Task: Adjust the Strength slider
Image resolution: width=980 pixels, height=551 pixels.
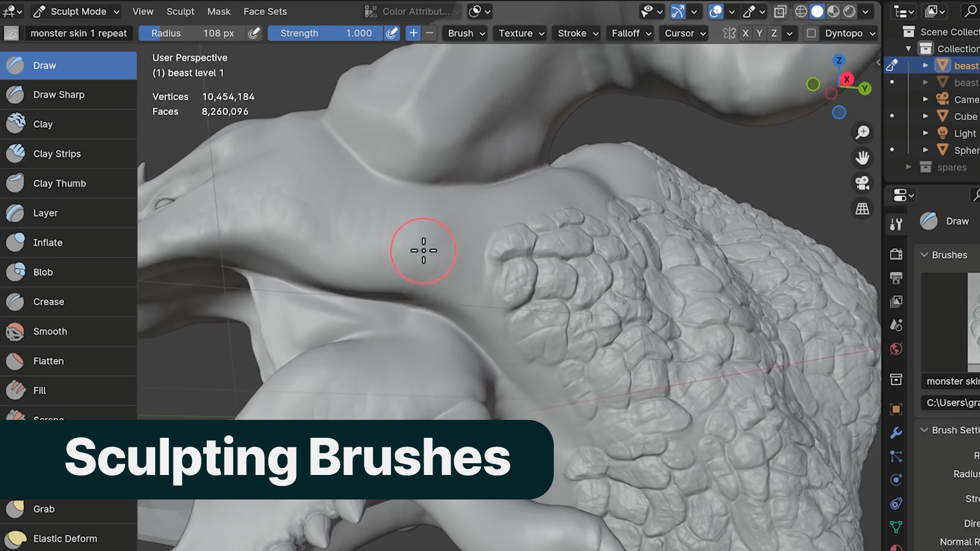Action: [x=326, y=33]
